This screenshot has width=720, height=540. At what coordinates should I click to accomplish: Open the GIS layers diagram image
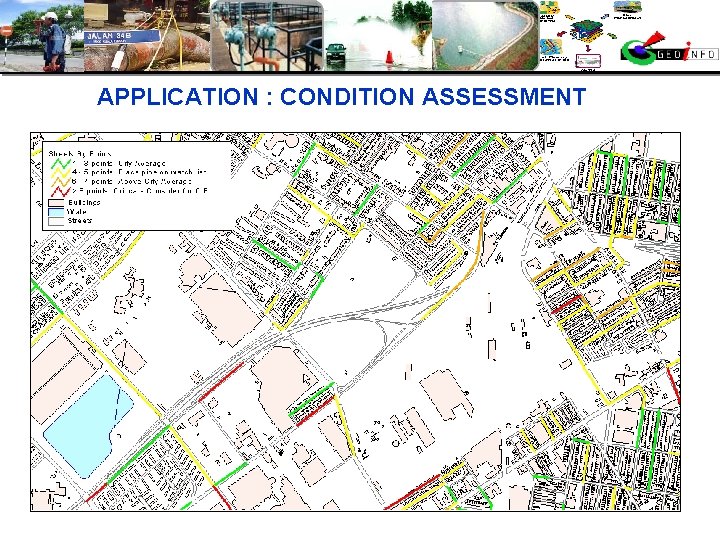coord(590,35)
